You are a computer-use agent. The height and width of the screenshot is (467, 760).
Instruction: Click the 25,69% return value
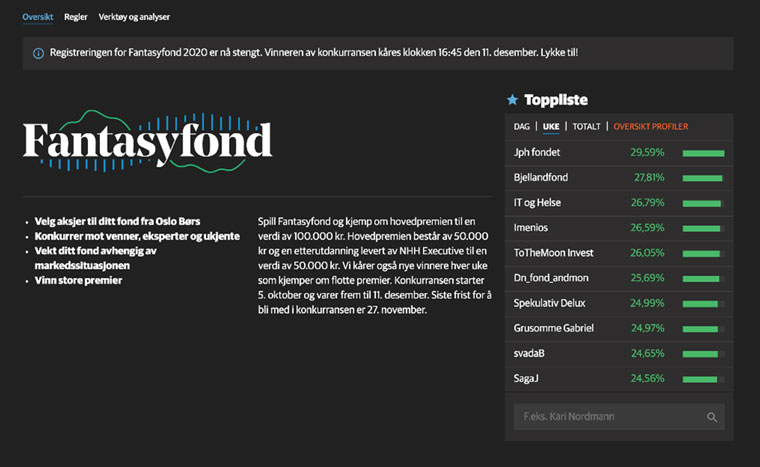[648, 278]
